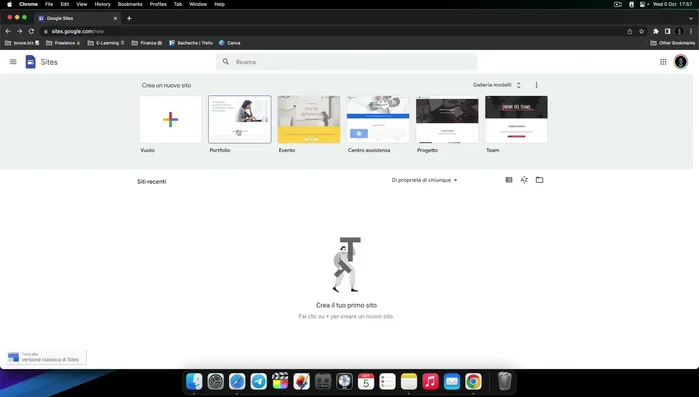Open the Profiles menu
Viewport: 699px width, 397px height.
(x=158, y=4)
